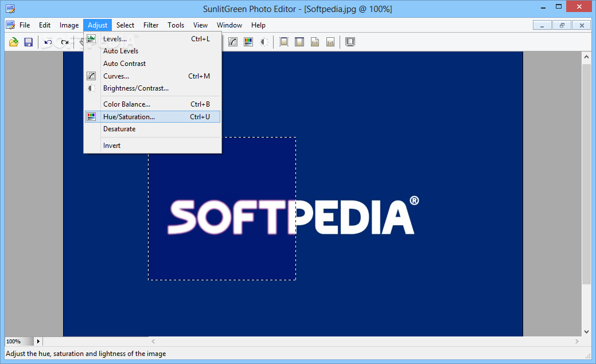Viewport: 596px width, 364px height.
Task: Choose Desaturate from the menu
Action: tap(153, 129)
